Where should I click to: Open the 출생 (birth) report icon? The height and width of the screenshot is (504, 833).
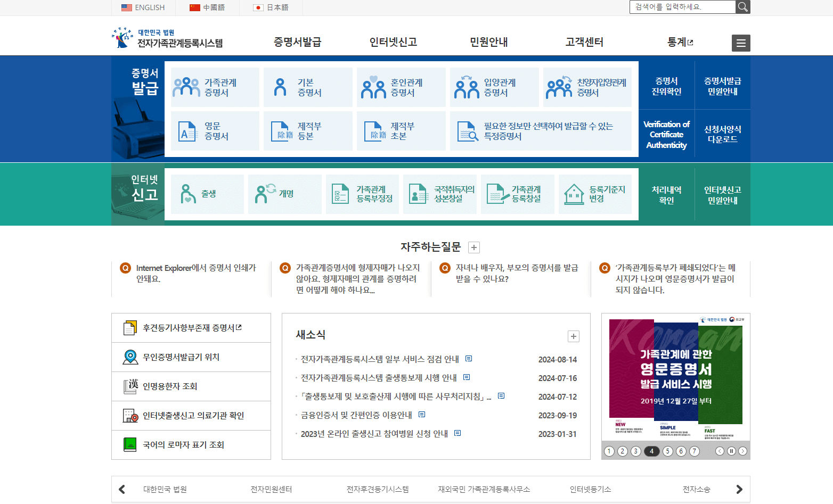[x=207, y=194]
